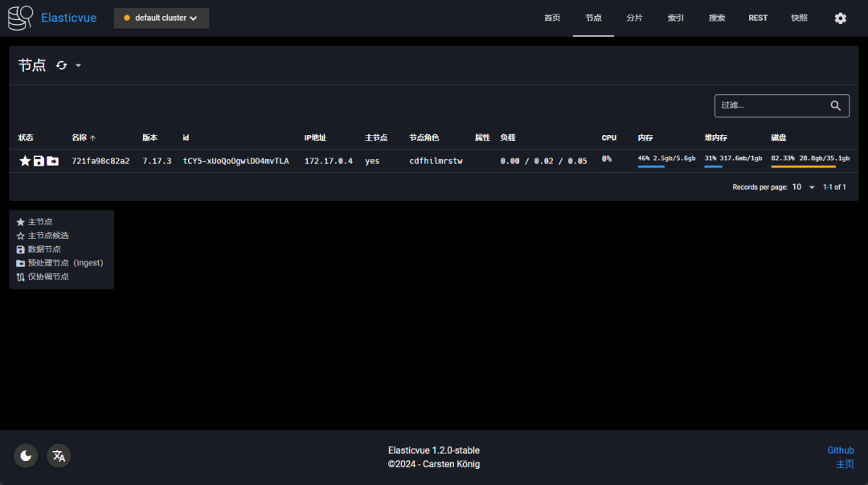The image size is (868, 485).
Task: Open the settings gear icon
Action: coord(840,18)
